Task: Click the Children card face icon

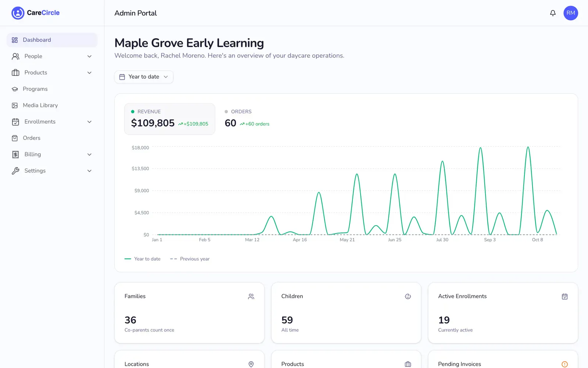Action: (408, 296)
